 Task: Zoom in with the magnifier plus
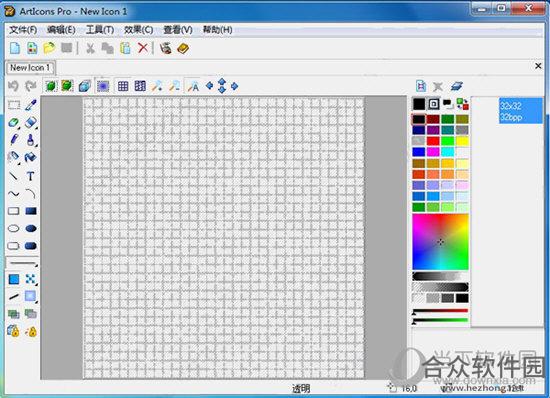pos(157,86)
